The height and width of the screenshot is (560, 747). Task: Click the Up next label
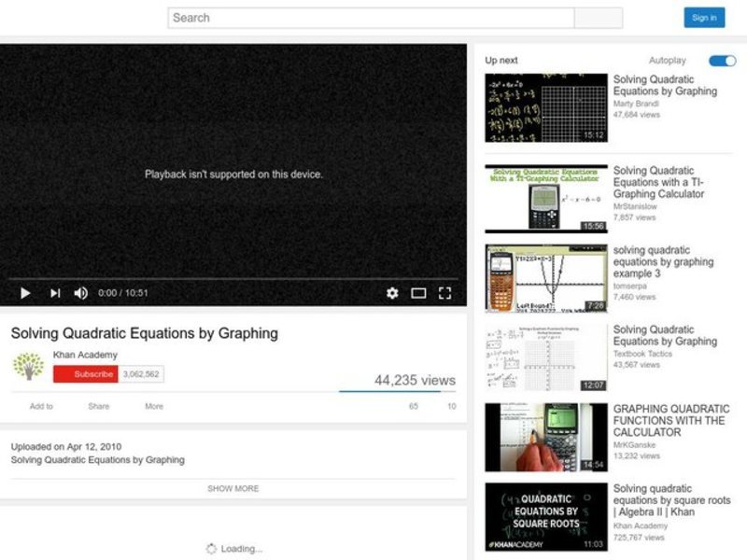501,61
